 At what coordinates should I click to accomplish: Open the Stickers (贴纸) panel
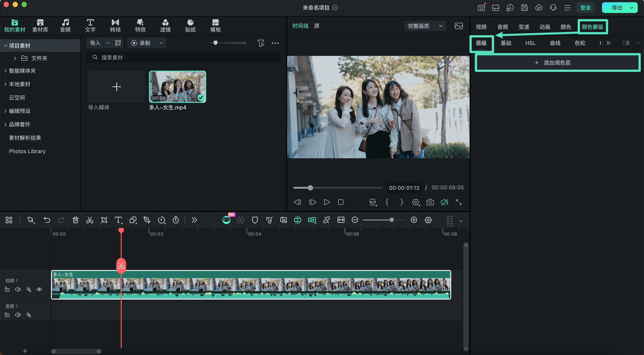[190, 26]
